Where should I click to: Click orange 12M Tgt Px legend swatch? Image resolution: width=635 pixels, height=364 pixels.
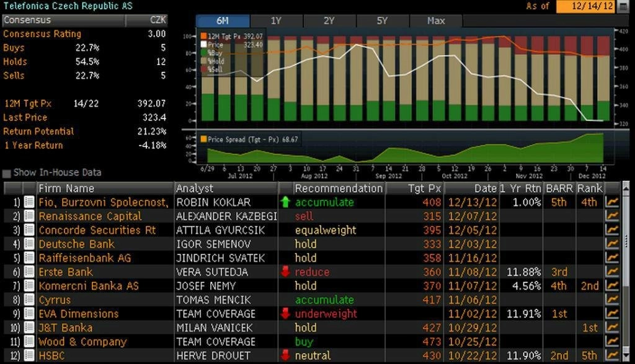tap(203, 36)
